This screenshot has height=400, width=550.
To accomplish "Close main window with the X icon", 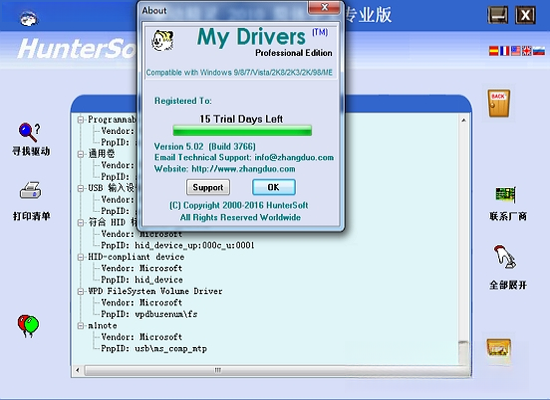I will tap(525, 15).
